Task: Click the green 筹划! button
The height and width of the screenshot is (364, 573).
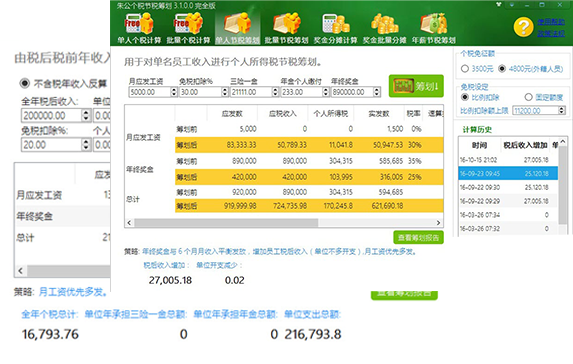Action: pyautogui.click(x=416, y=86)
